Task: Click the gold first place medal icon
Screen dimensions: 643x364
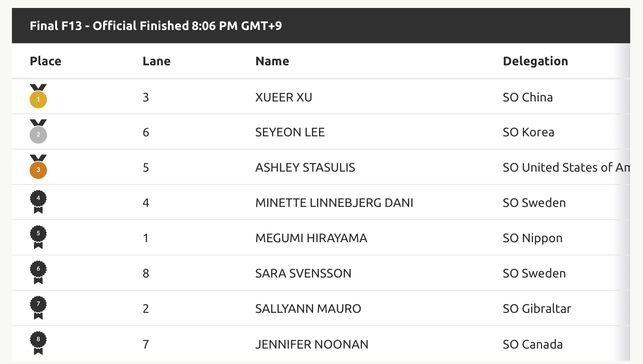Action: click(x=38, y=96)
